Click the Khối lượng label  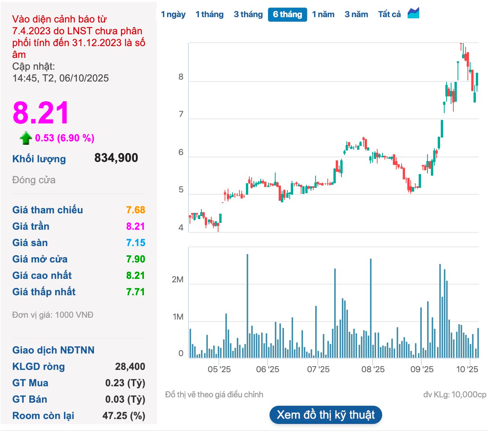pos(39,159)
